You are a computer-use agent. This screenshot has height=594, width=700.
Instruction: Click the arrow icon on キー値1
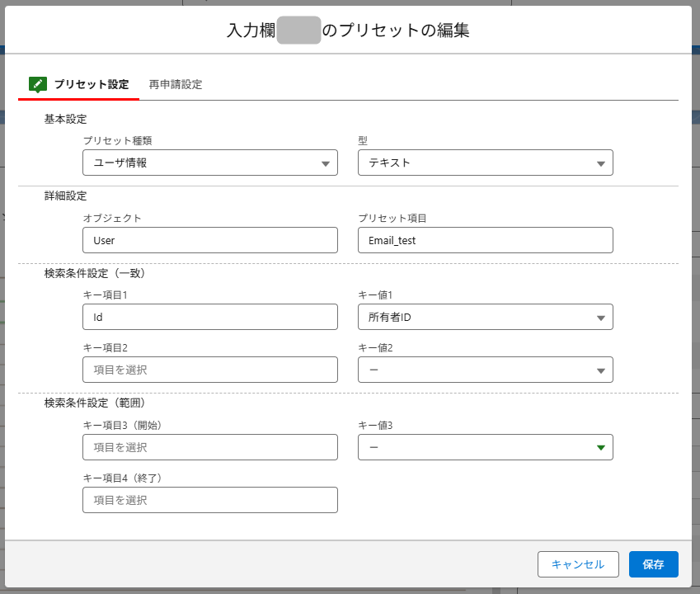click(x=603, y=317)
